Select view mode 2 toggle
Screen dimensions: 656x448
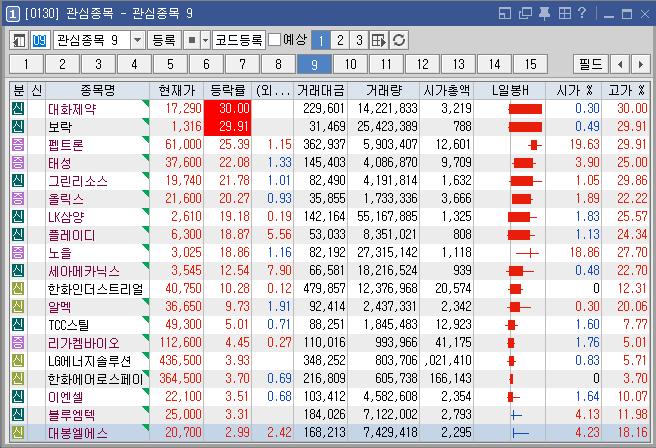340,41
